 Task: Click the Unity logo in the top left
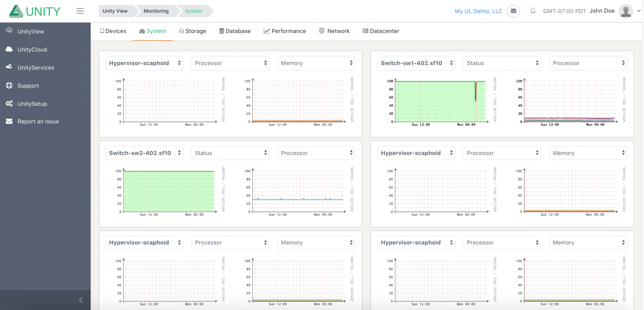pos(33,11)
